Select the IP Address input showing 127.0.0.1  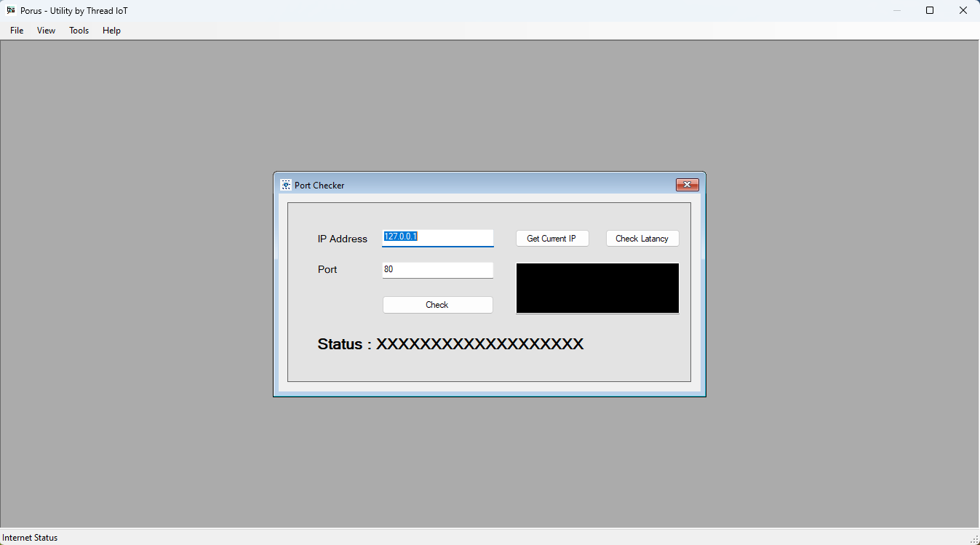click(x=437, y=237)
